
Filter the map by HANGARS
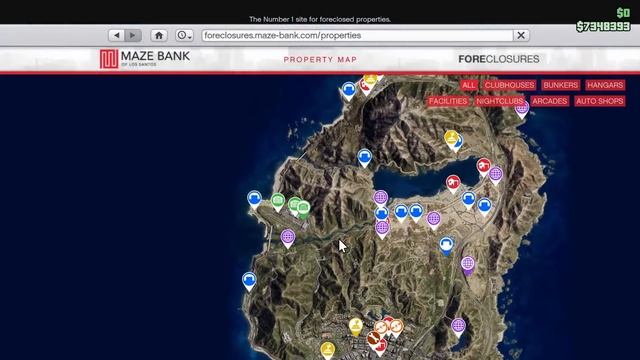pos(605,85)
